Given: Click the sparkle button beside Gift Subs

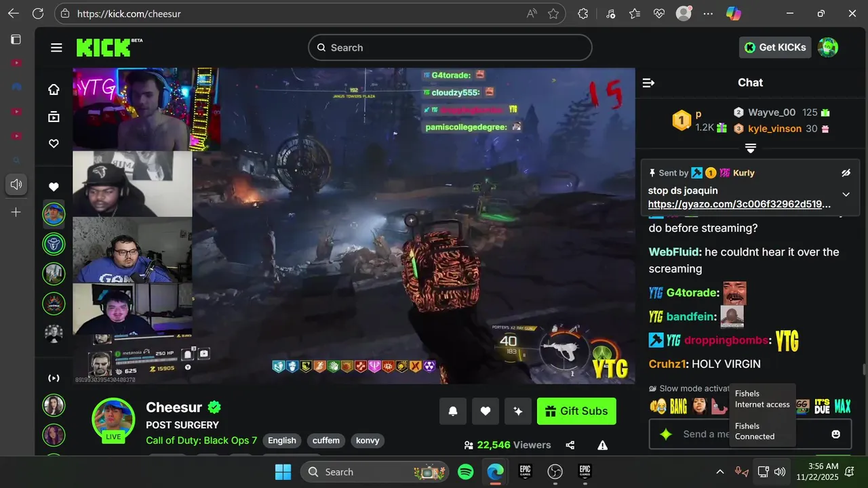Looking at the screenshot, I should coord(518,411).
